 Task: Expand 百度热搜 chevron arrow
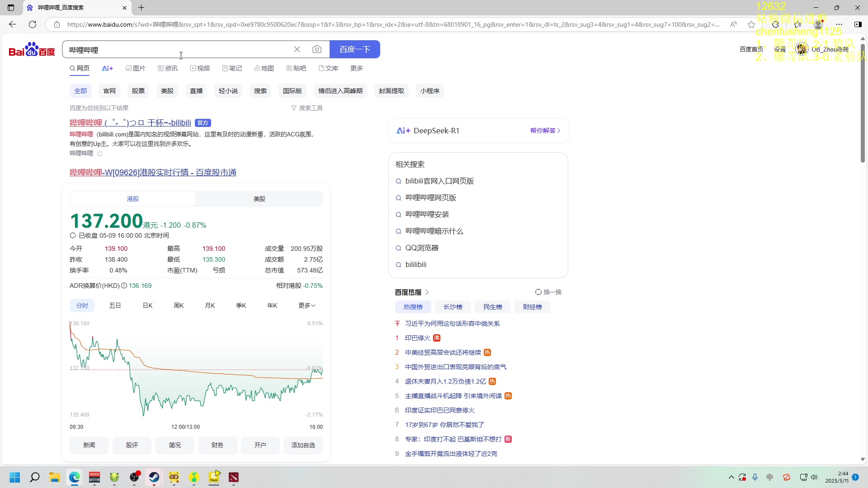tap(427, 292)
